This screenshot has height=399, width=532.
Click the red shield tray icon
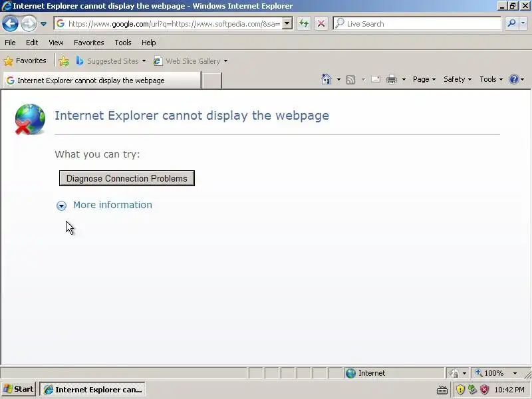pos(485,390)
